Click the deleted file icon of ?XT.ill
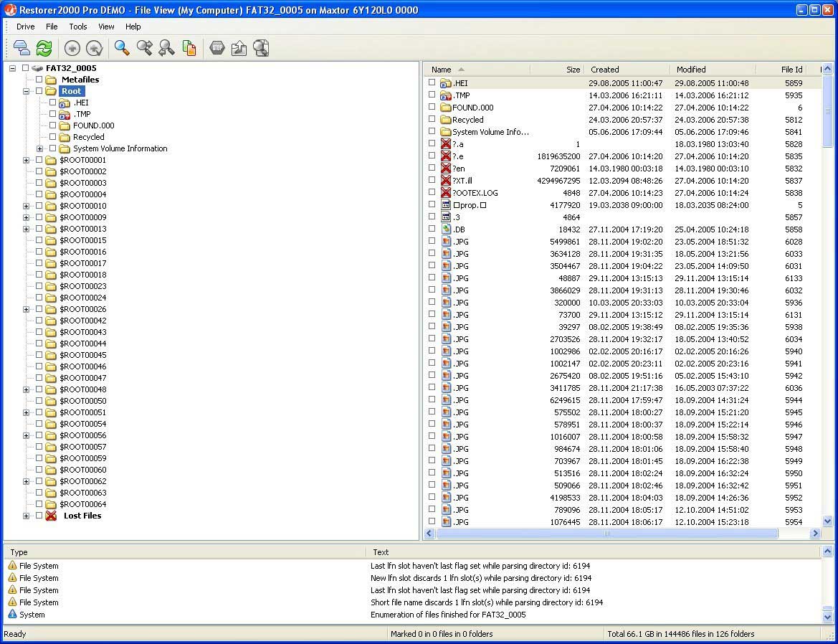 (446, 181)
